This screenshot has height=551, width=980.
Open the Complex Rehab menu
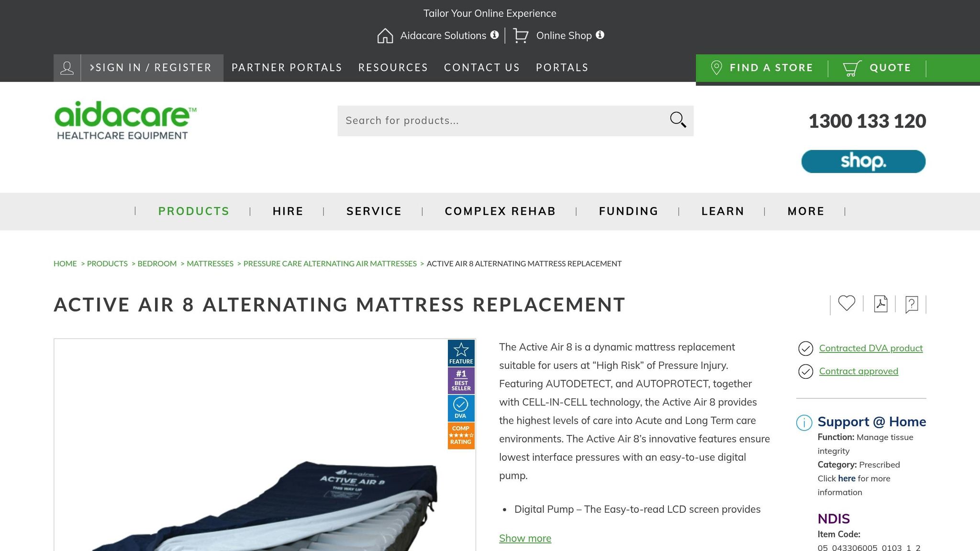(500, 211)
